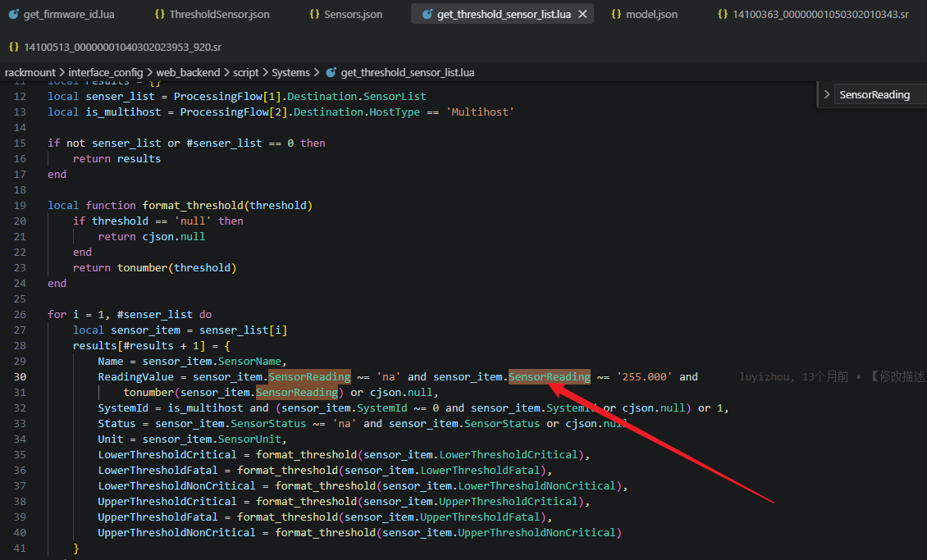Click the interface_config breadcrumb segment
Viewport: 927px width, 560px height.
point(105,73)
